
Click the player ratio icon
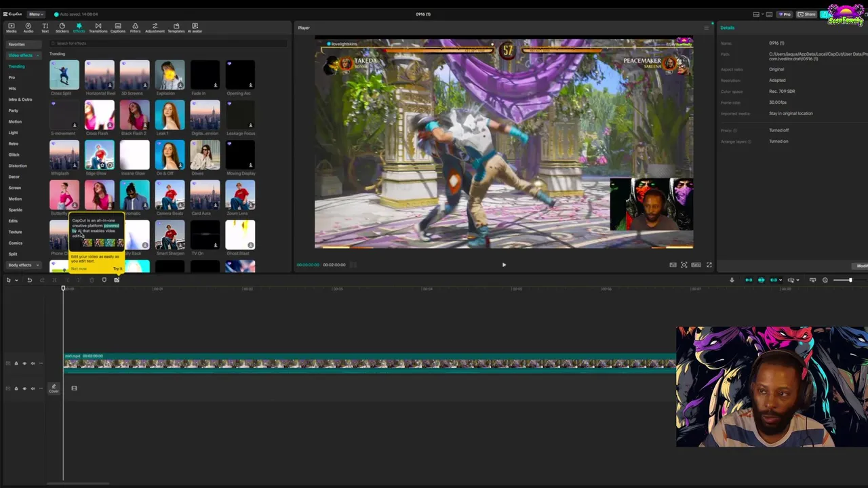point(696,265)
